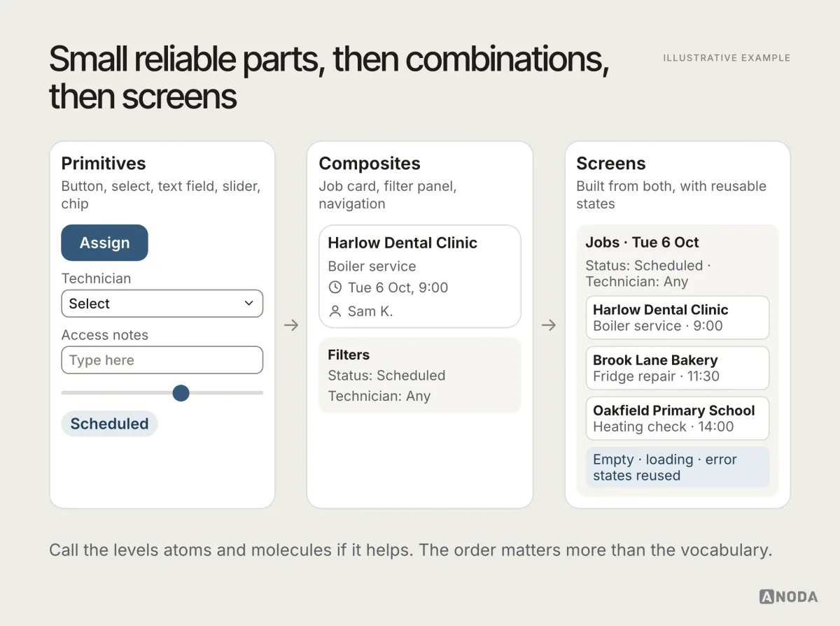Focus the Access notes text field
The height and width of the screenshot is (626, 840).
tap(162, 360)
